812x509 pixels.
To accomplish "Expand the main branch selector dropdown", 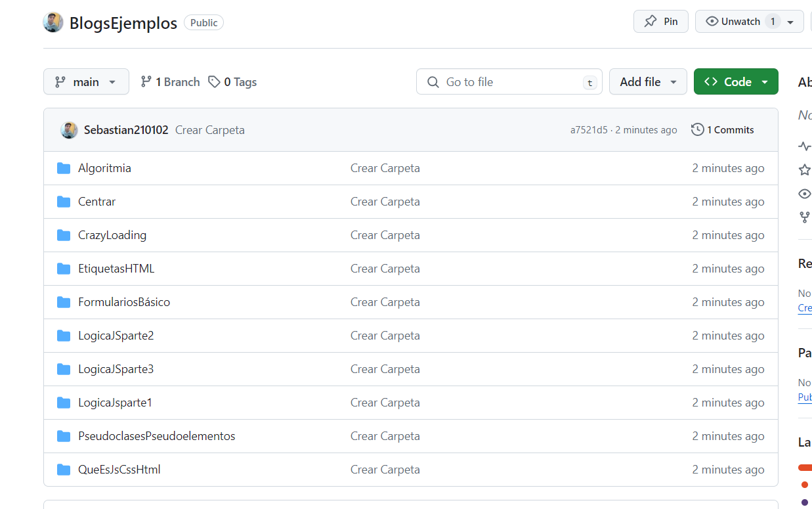I will 86,82.
